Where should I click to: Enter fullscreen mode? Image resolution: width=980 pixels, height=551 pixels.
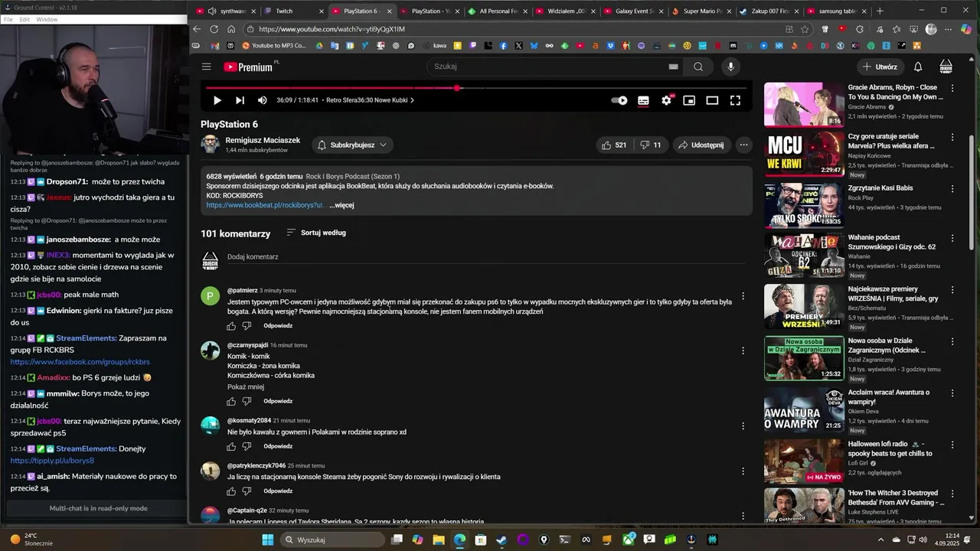pyautogui.click(x=735, y=100)
